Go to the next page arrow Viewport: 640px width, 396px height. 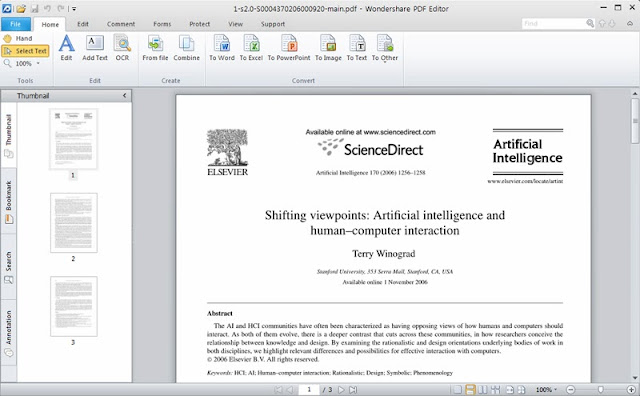341,389
